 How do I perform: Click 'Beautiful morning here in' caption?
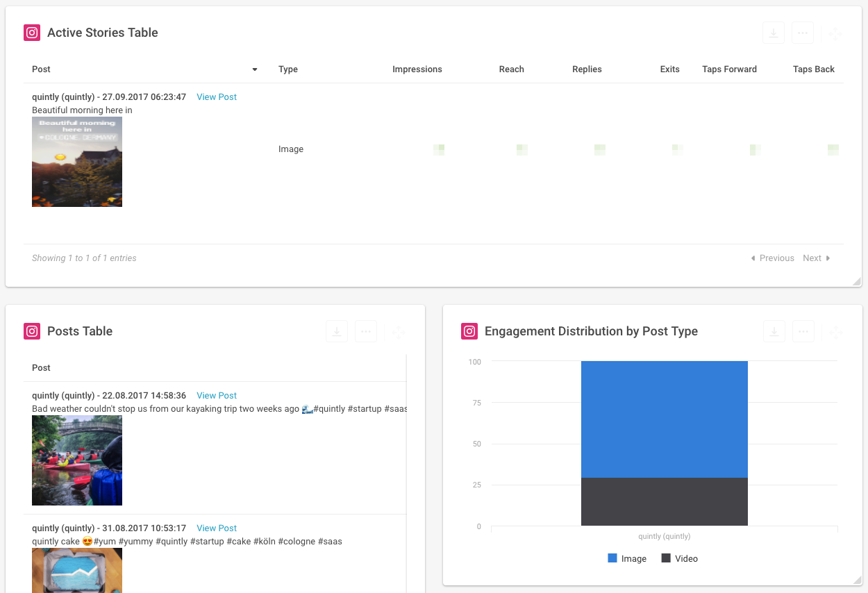coord(82,110)
